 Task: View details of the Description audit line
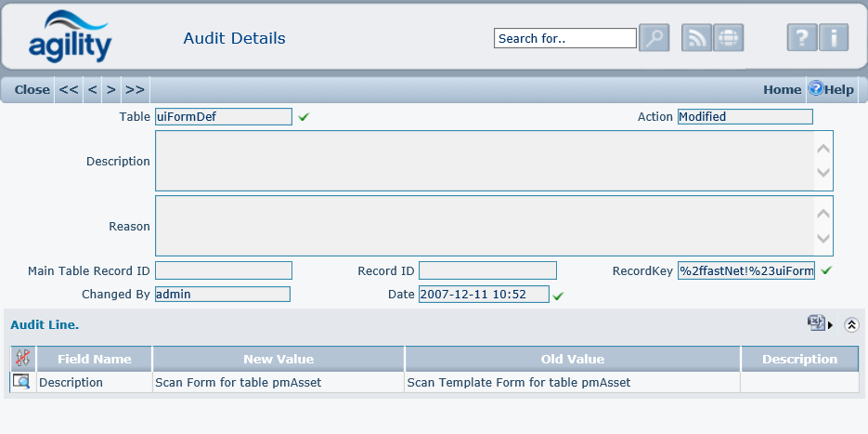20,382
